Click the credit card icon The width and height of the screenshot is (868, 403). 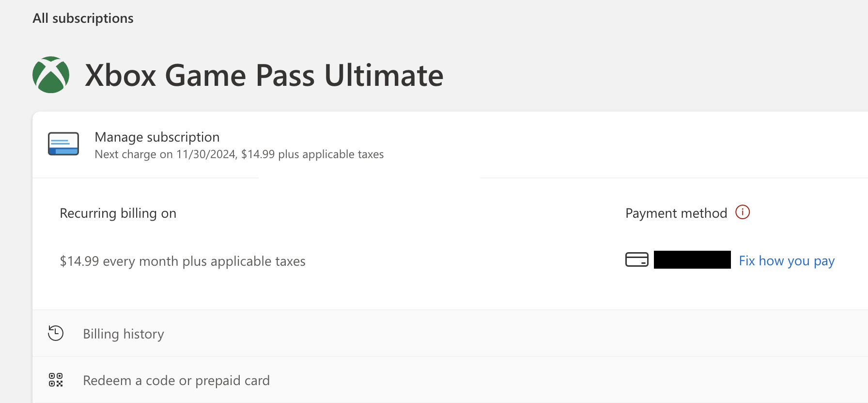pyautogui.click(x=637, y=259)
